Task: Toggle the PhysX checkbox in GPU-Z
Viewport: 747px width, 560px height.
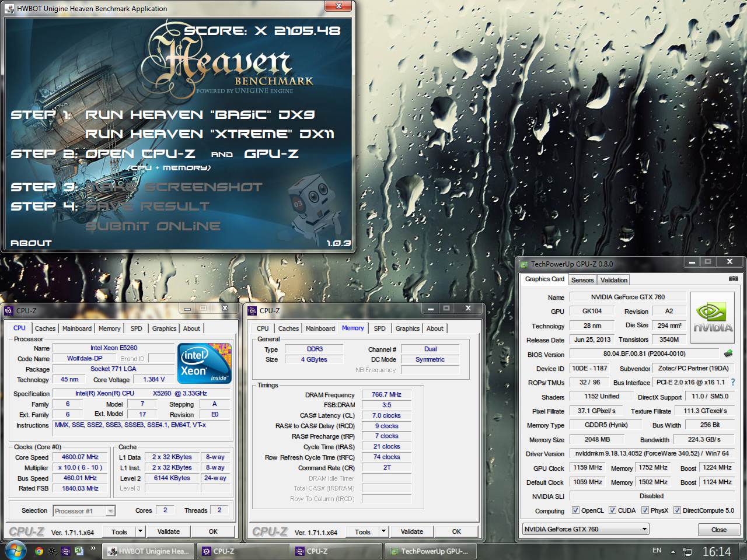Action: tap(645, 510)
